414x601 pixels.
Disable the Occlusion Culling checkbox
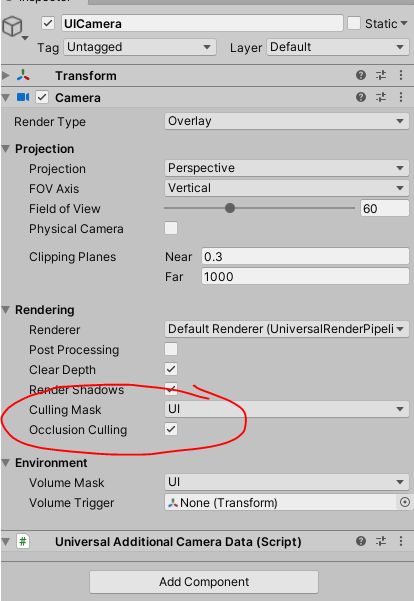pos(171,429)
